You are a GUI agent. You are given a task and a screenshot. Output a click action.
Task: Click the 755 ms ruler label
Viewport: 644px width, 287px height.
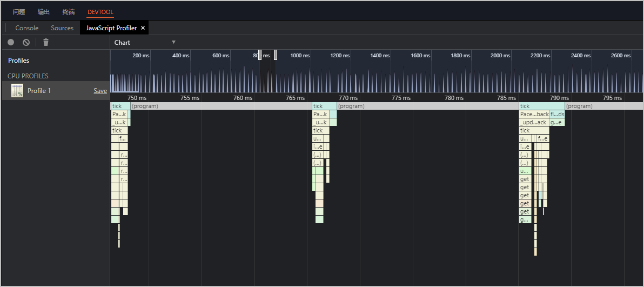[x=190, y=98]
